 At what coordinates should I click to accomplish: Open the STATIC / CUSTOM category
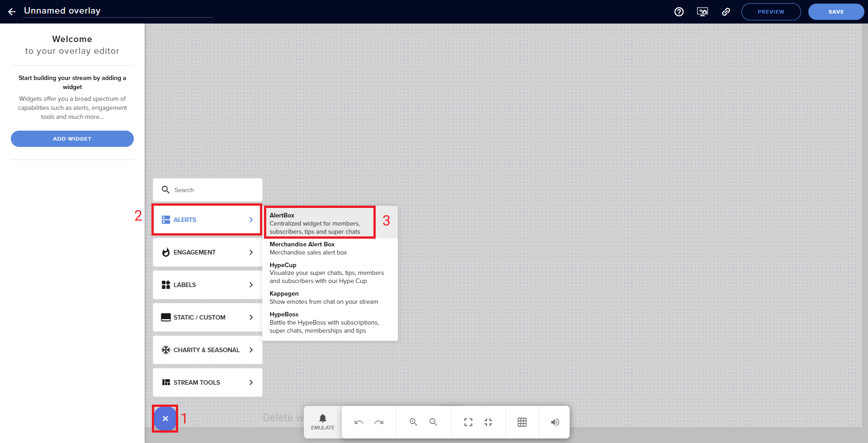[x=208, y=317]
